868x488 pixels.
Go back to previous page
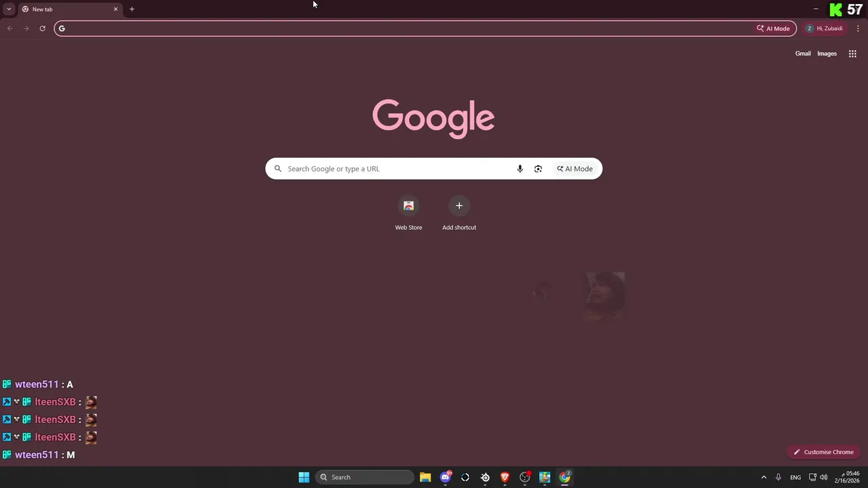coord(9,28)
